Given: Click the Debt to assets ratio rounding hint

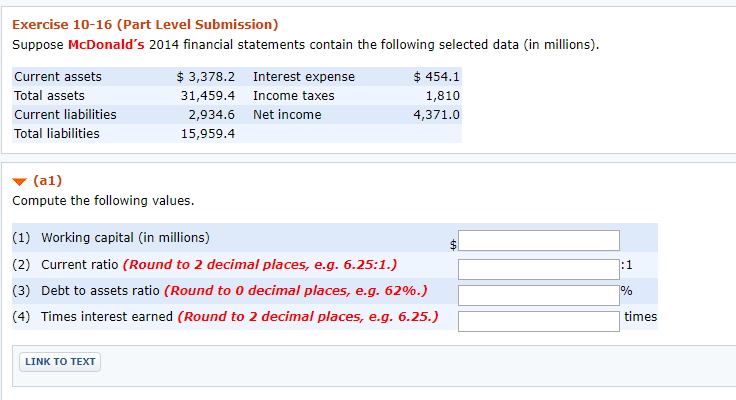Looking at the screenshot, I should click(x=296, y=292).
